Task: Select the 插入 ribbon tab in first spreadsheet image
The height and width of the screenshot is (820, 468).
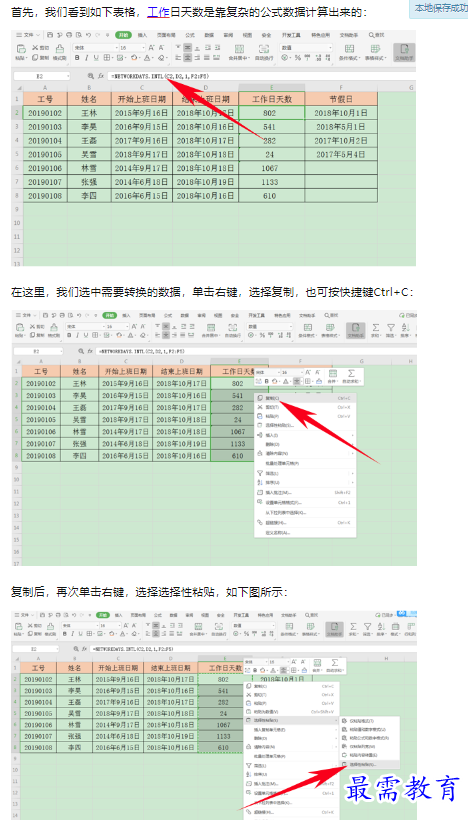Action: tap(142, 35)
